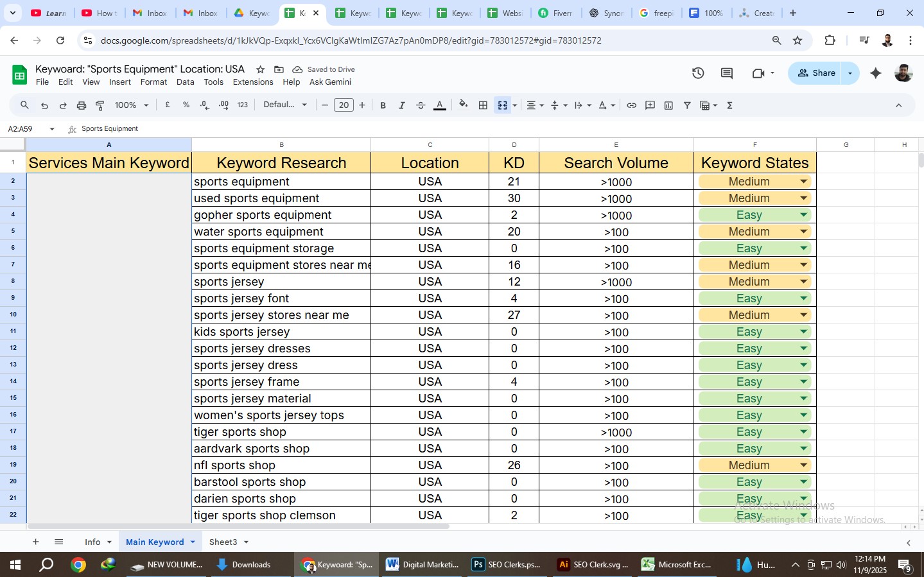
Task: Open the Ask Gemini sparkle icon
Action: click(x=875, y=73)
